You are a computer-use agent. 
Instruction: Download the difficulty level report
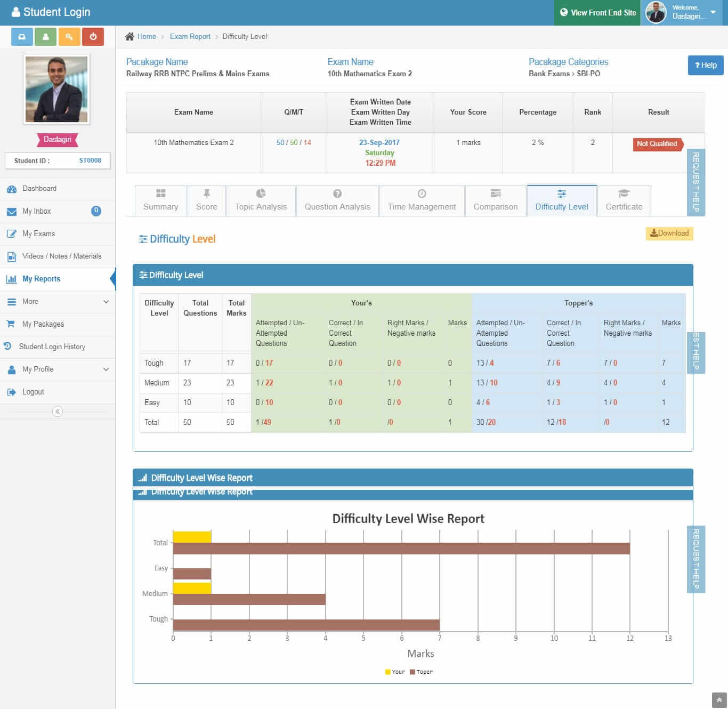[x=669, y=233]
